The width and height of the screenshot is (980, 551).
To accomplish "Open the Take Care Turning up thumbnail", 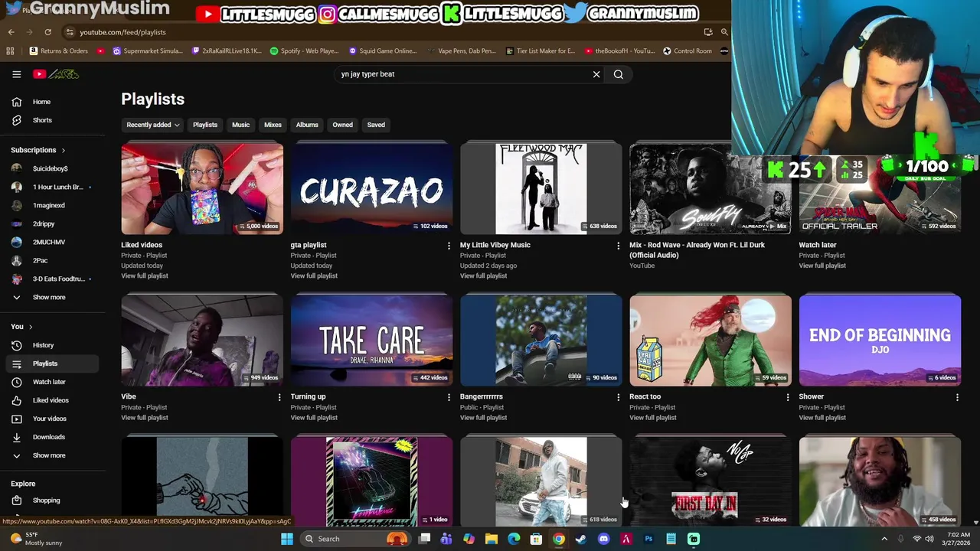I will pyautogui.click(x=371, y=341).
